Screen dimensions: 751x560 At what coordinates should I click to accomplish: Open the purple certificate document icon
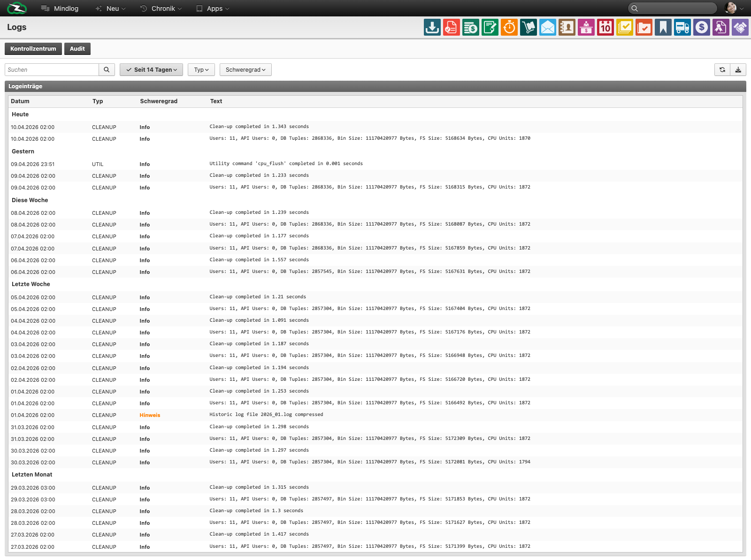(720, 27)
